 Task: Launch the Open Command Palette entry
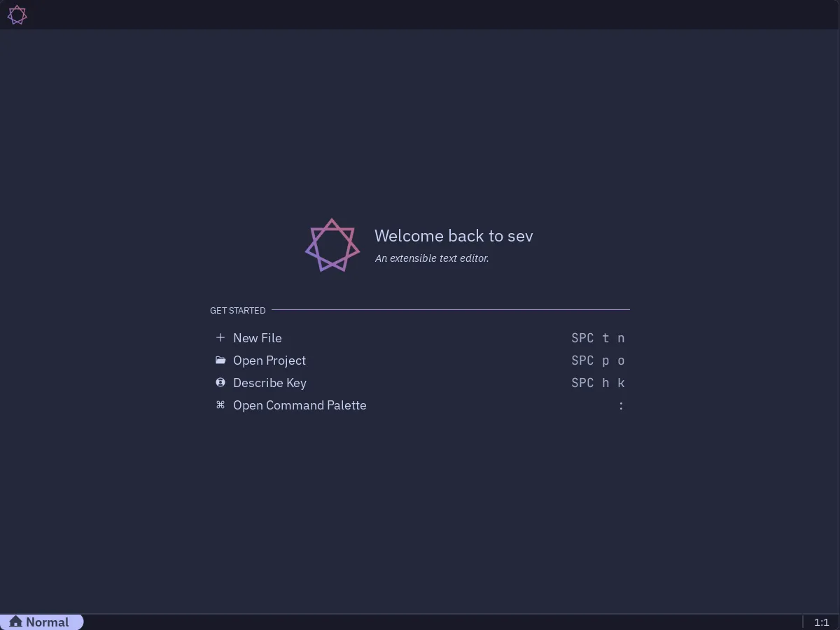pos(300,405)
